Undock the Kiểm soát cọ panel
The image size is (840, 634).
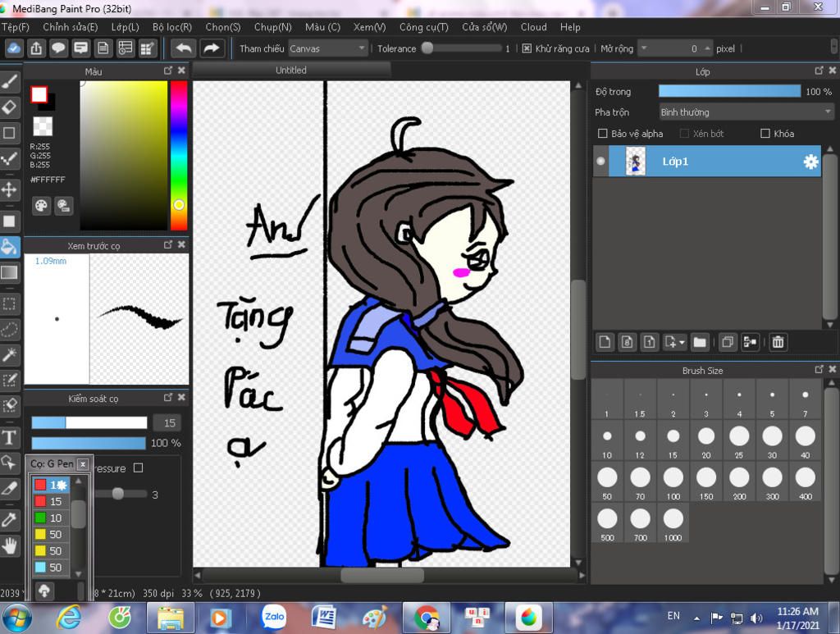pos(168,397)
